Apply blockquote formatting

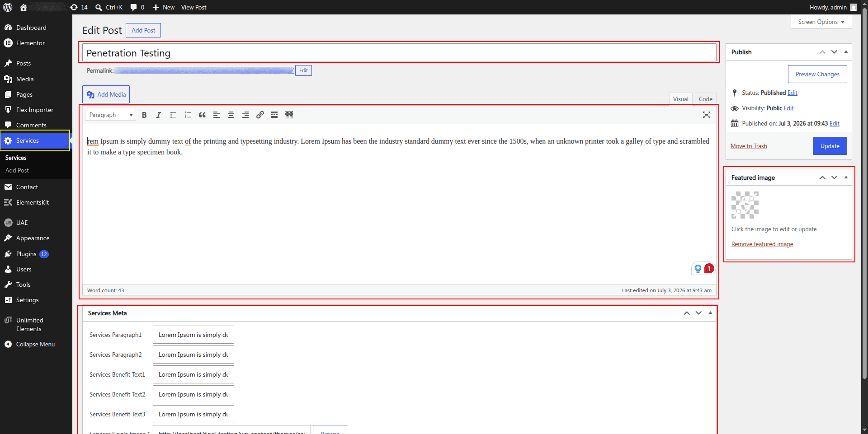coord(202,115)
